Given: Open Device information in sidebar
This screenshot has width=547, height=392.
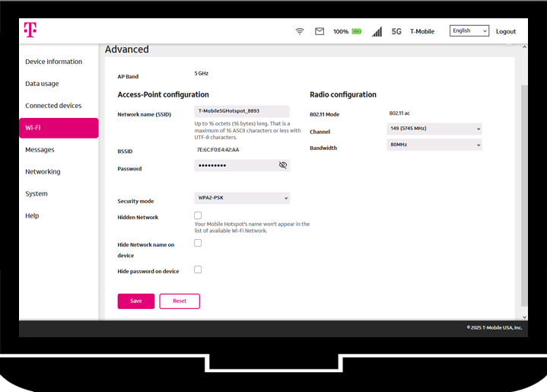Looking at the screenshot, I should point(53,62).
